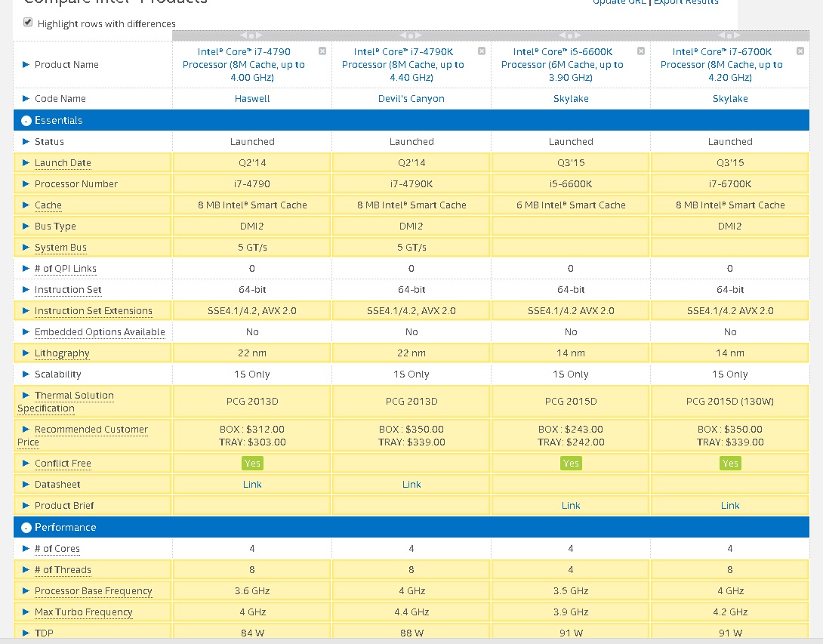823x644 pixels.
Task: Expand the Lithography row arrow
Action: click(26, 353)
